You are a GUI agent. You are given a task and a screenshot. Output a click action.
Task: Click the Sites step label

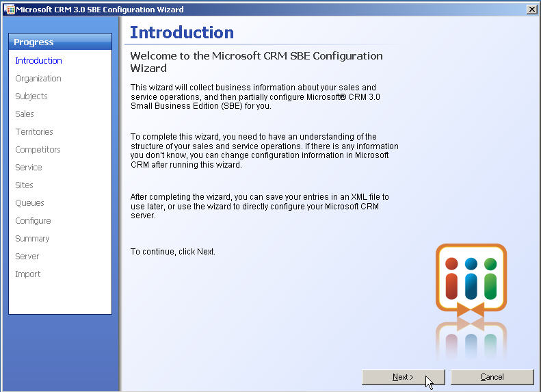coord(24,185)
